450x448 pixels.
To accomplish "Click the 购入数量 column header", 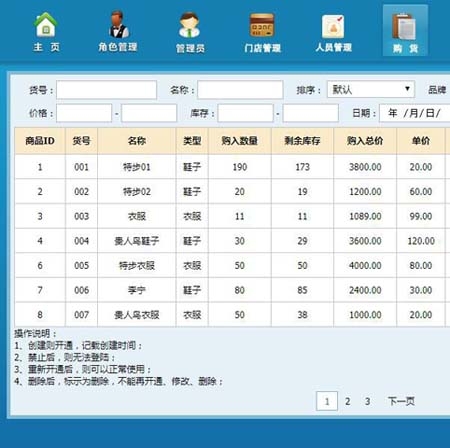I will point(240,141).
